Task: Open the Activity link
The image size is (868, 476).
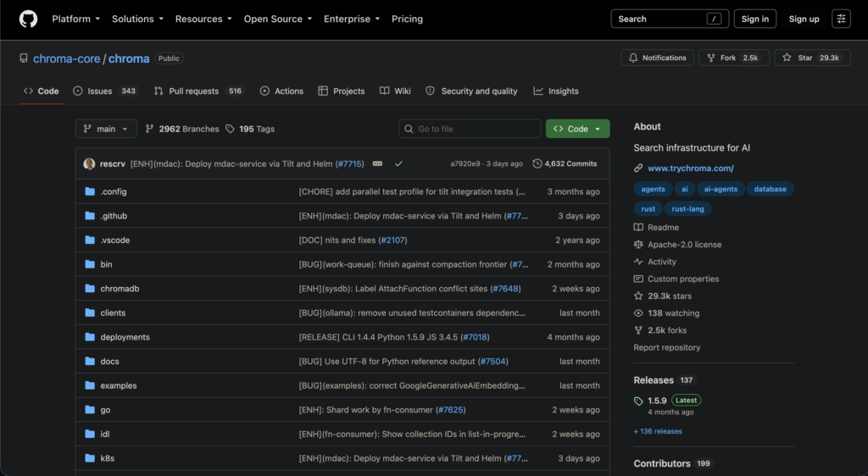Action: click(655, 262)
